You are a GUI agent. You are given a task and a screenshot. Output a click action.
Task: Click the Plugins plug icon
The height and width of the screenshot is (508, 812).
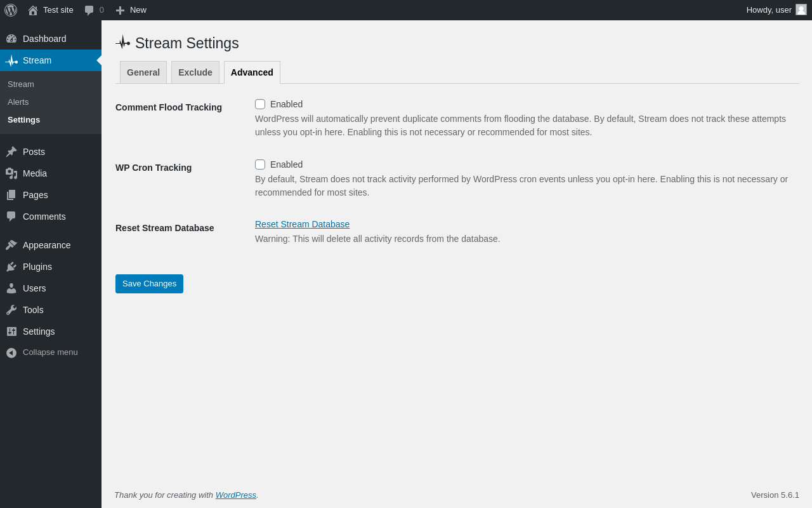(11, 267)
